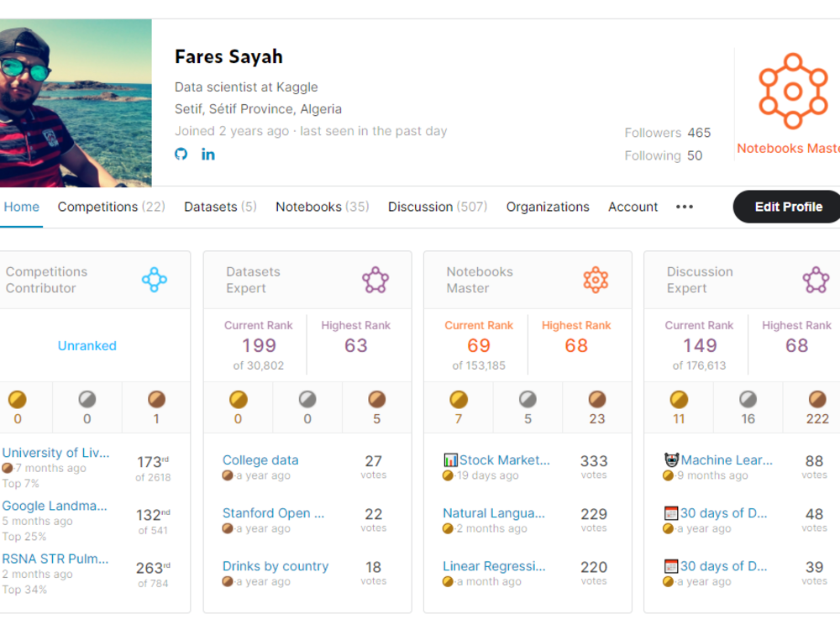Open the Account tab
Screen dimensions: 840x630
coord(633,207)
